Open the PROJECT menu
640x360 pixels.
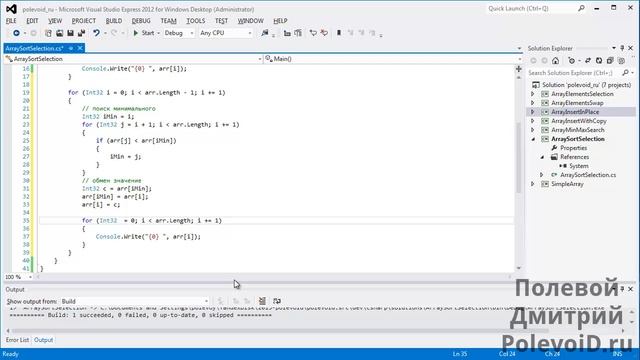[84, 21]
